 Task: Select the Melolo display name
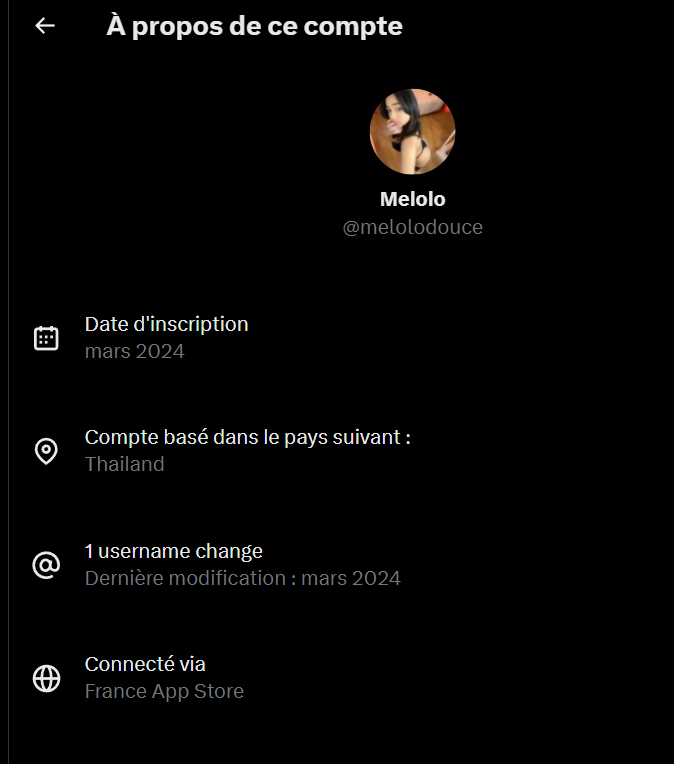[x=413, y=199]
